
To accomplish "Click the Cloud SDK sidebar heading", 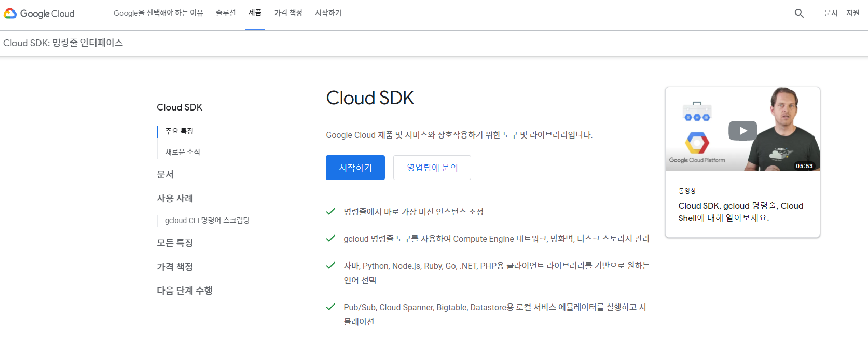I will point(180,107).
